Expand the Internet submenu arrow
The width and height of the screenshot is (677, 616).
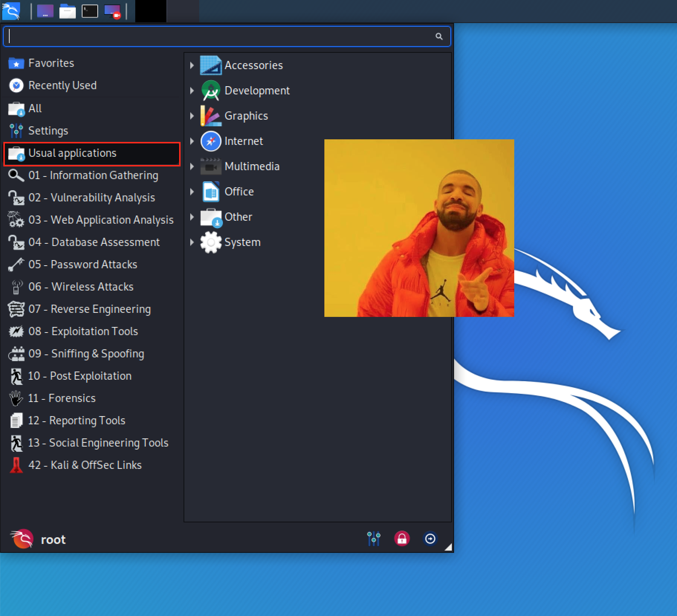192,141
